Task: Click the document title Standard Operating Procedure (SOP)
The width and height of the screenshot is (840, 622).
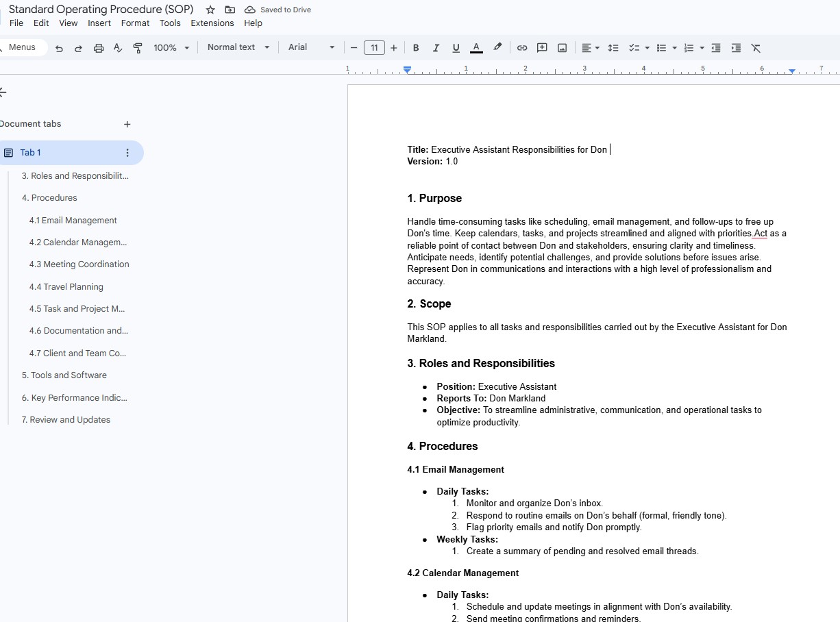Action: click(101, 10)
